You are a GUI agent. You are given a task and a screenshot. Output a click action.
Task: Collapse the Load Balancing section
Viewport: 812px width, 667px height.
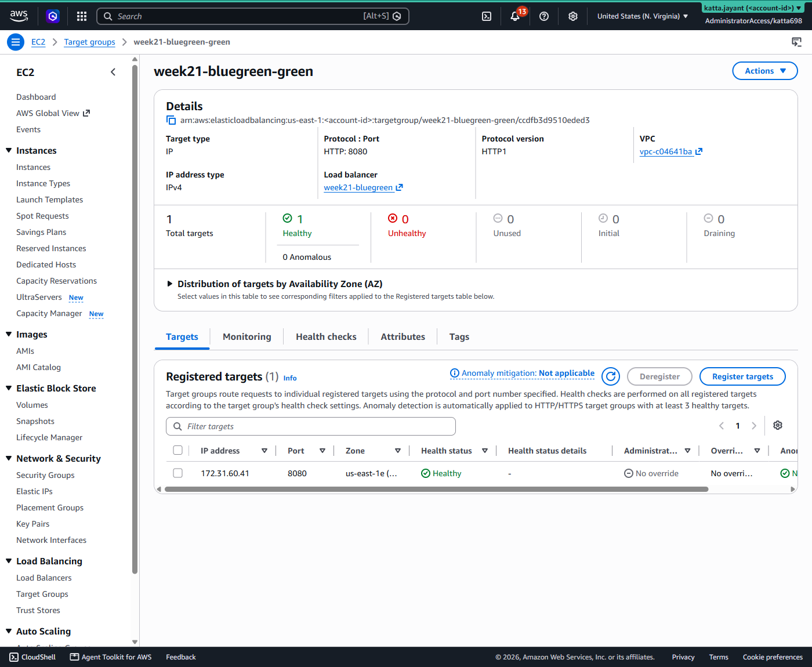pyautogui.click(x=9, y=561)
